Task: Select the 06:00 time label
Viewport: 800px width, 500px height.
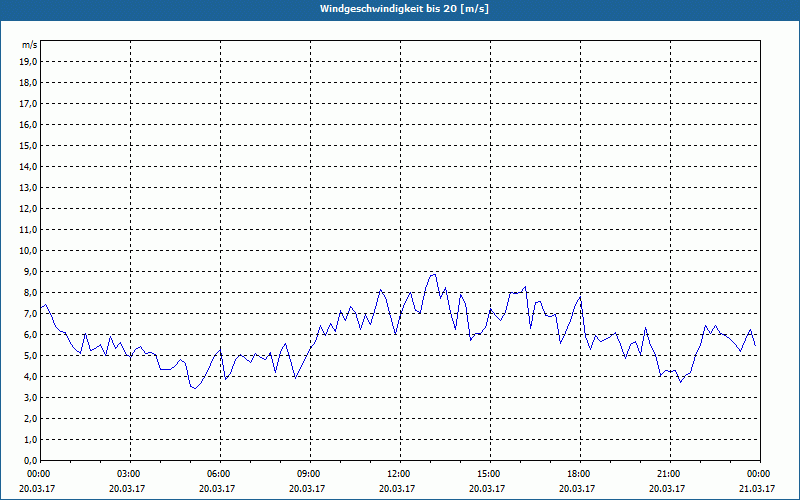Action: click(x=220, y=474)
